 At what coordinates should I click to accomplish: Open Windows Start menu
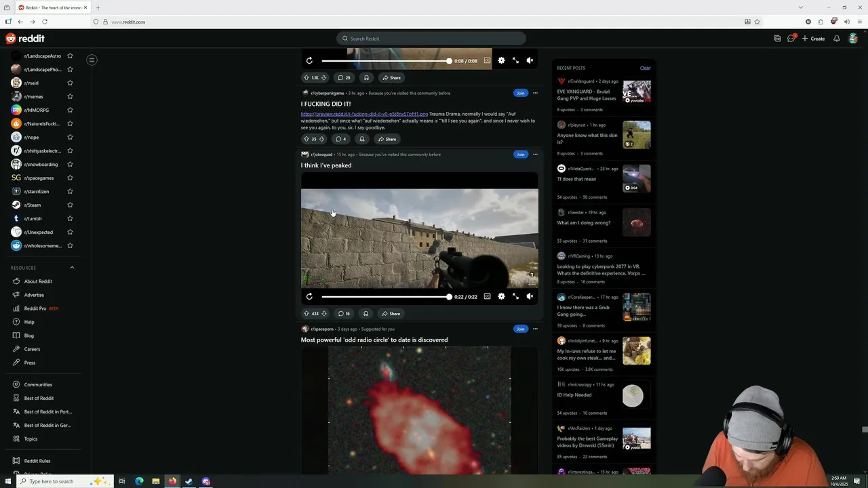click(8, 481)
